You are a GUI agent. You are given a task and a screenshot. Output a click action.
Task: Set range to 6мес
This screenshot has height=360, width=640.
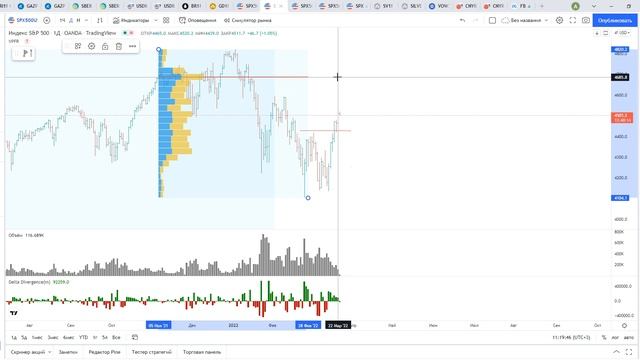(x=69, y=338)
